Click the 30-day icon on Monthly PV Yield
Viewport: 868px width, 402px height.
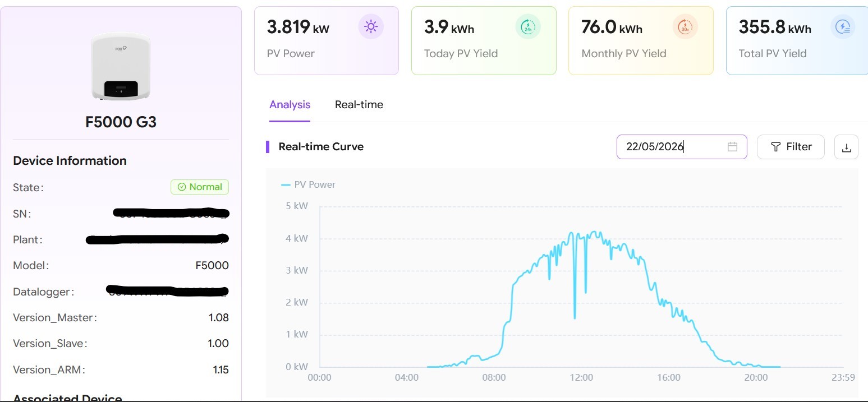685,27
